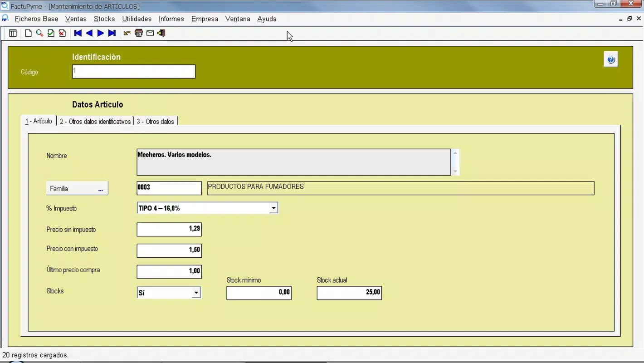The width and height of the screenshot is (644, 363).
Task: Exit via the door icon
Action: pos(161,33)
